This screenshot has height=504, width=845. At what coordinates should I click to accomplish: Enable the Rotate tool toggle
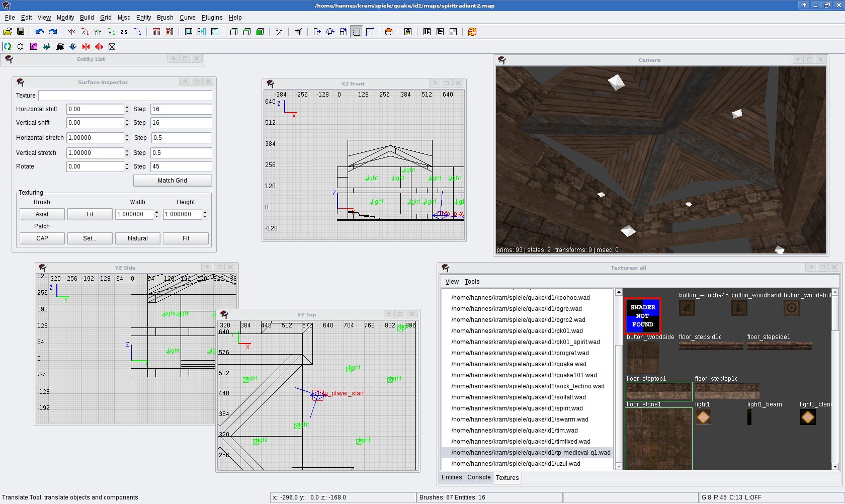pyautogui.click(x=330, y=32)
